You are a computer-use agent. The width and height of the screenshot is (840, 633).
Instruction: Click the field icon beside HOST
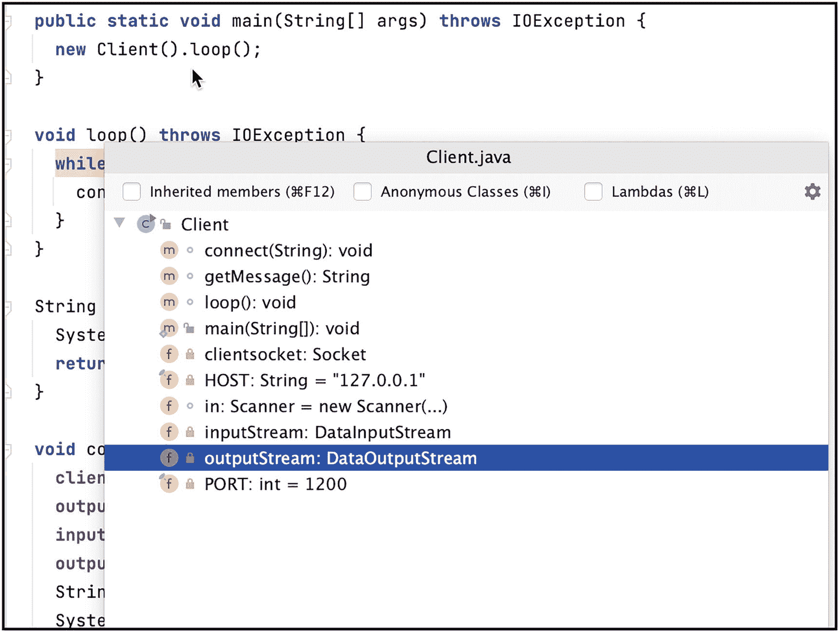(168, 380)
